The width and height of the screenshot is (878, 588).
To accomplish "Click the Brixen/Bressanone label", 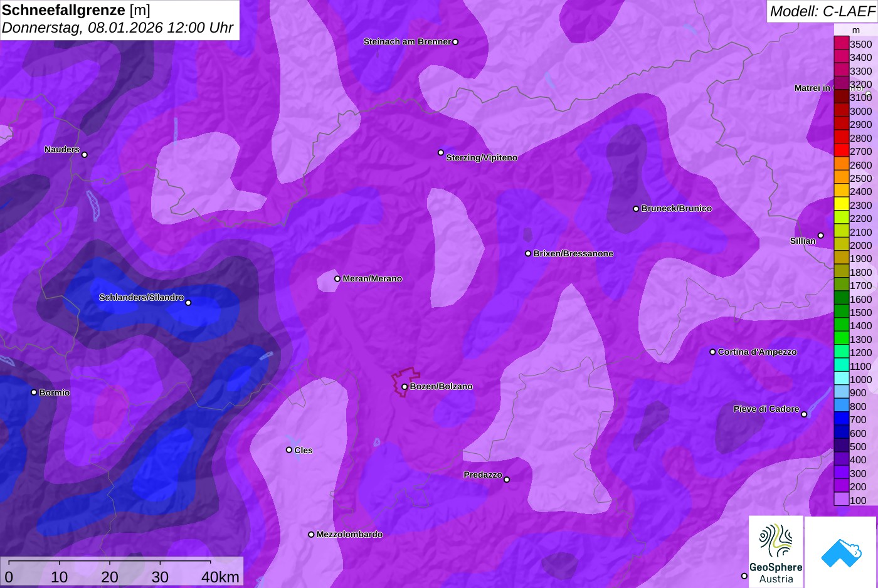I will (x=573, y=254).
